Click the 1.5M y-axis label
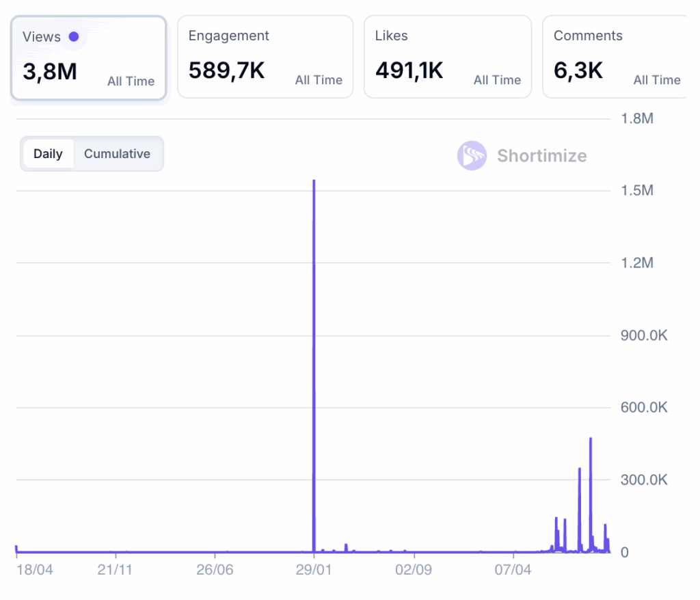The image size is (700, 600). pyautogui.click(x=636, y=190)
